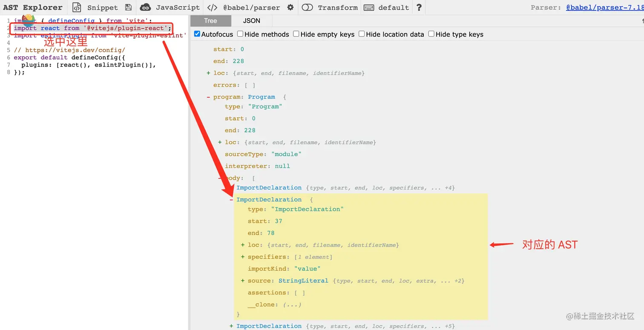The image size is (644, 330).
Task: Click the parser code brackets icon
Action: coord(212,7)
